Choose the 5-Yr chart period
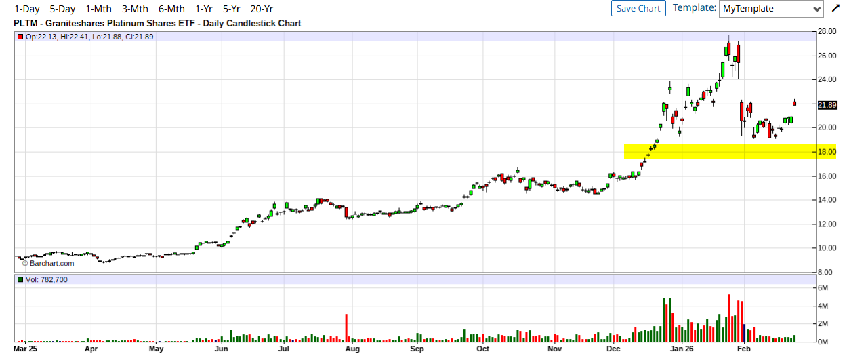The image size is (868, 358). click(232, 9)
